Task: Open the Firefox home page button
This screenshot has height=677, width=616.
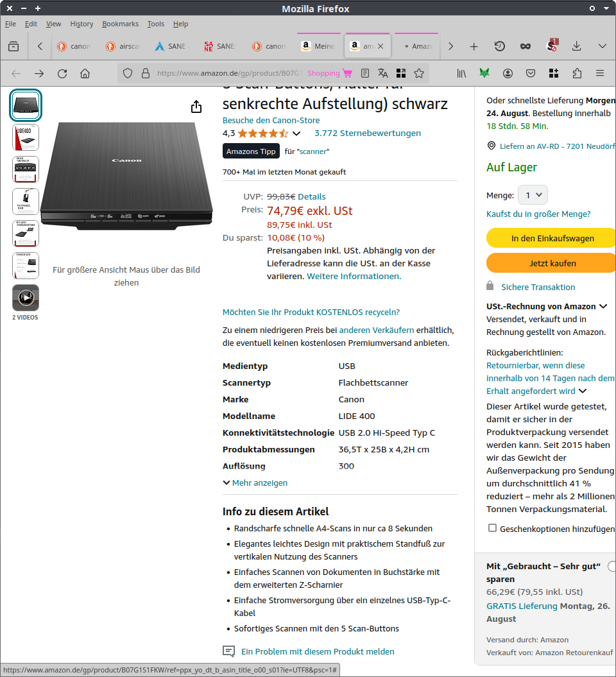Action: click(85, 73)
